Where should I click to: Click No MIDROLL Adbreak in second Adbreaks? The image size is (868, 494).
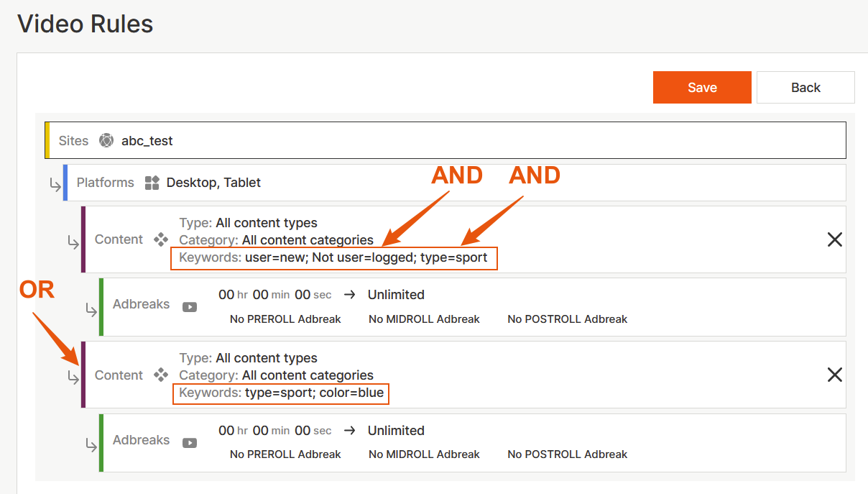coord(424,454)
